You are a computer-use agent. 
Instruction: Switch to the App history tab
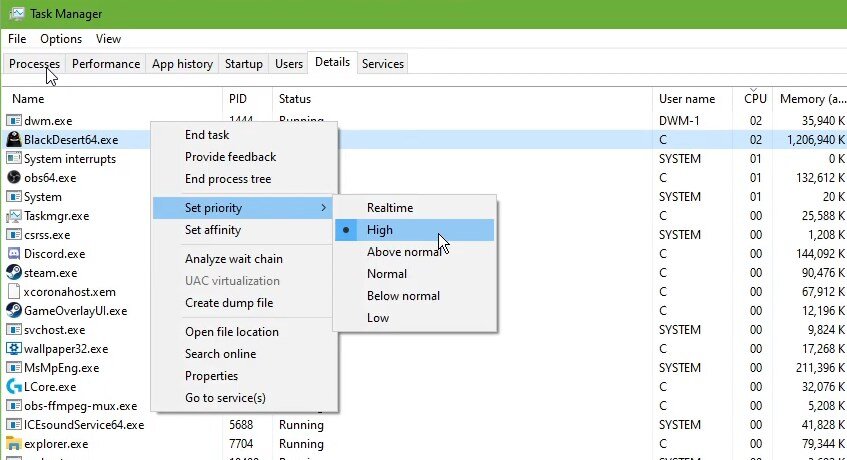click(x=182, y=64)
